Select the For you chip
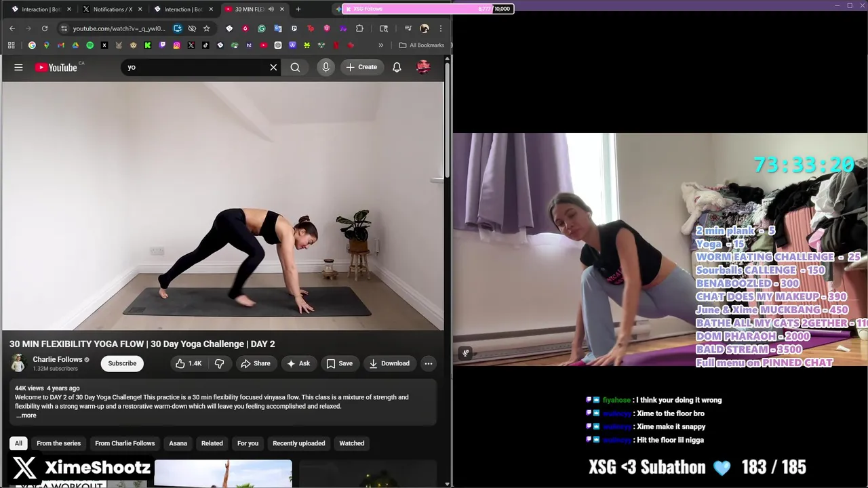 [x=248, y=443]
